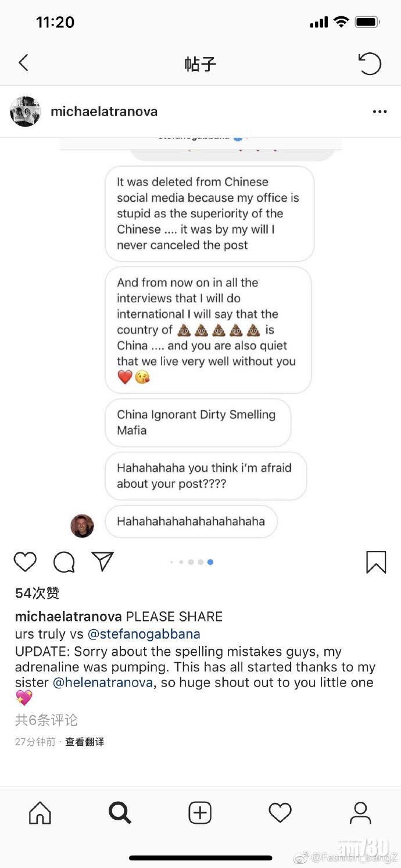Like the post with heart icon

point(25,562)
